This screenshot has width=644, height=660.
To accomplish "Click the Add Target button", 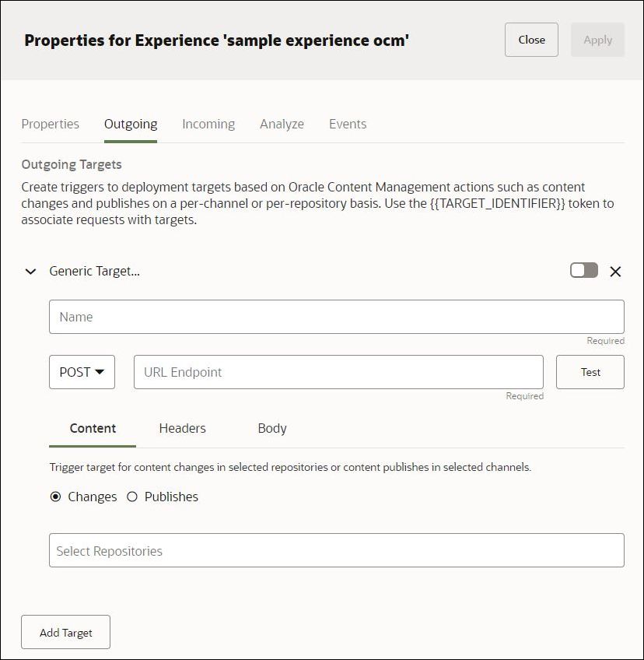I will click(x=65, y=632).
